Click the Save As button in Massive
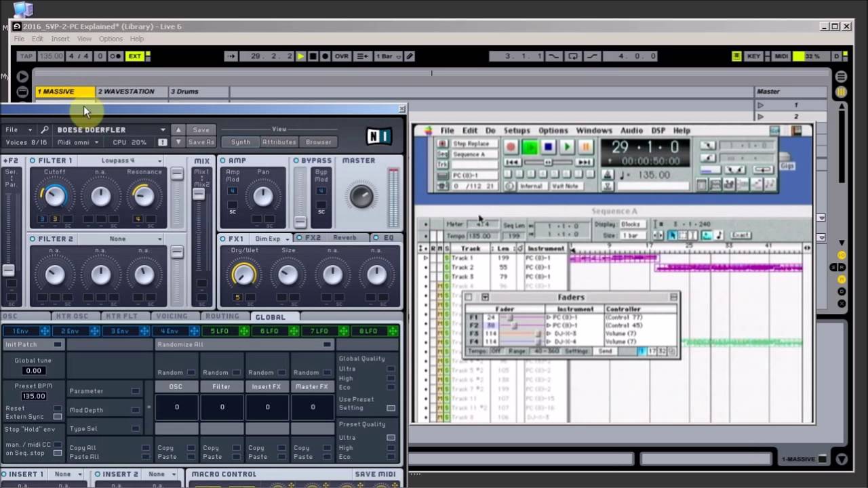 pyautogui.click(x=201, y=142)
